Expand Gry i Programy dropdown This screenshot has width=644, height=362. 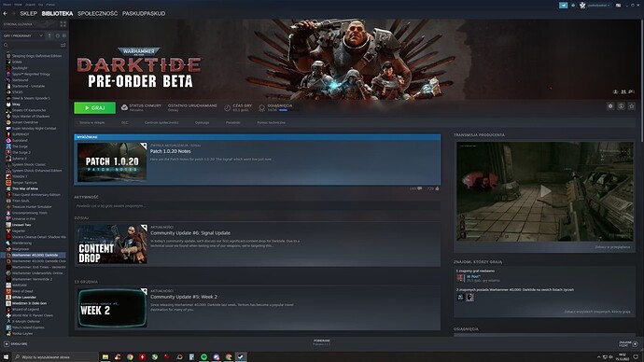(23, 35)
